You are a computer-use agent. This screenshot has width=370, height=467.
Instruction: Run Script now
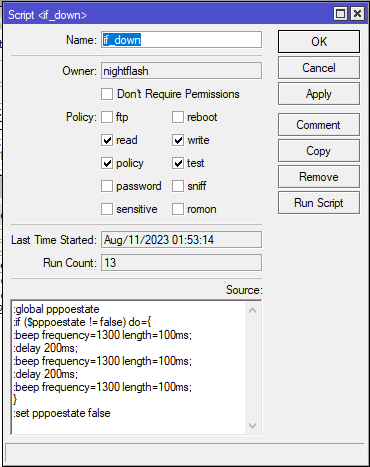(x=319, y=203)
